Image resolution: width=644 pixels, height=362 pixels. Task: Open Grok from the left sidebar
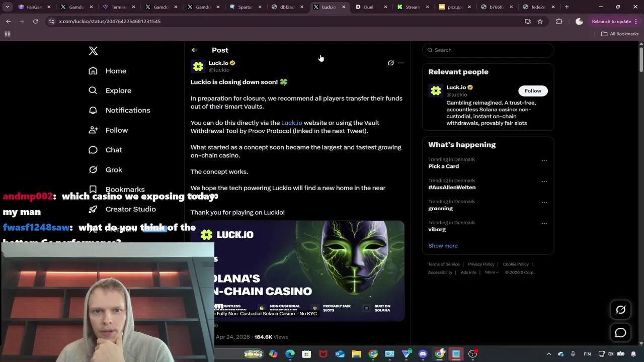pyautogui.click(x=105, y=170)
